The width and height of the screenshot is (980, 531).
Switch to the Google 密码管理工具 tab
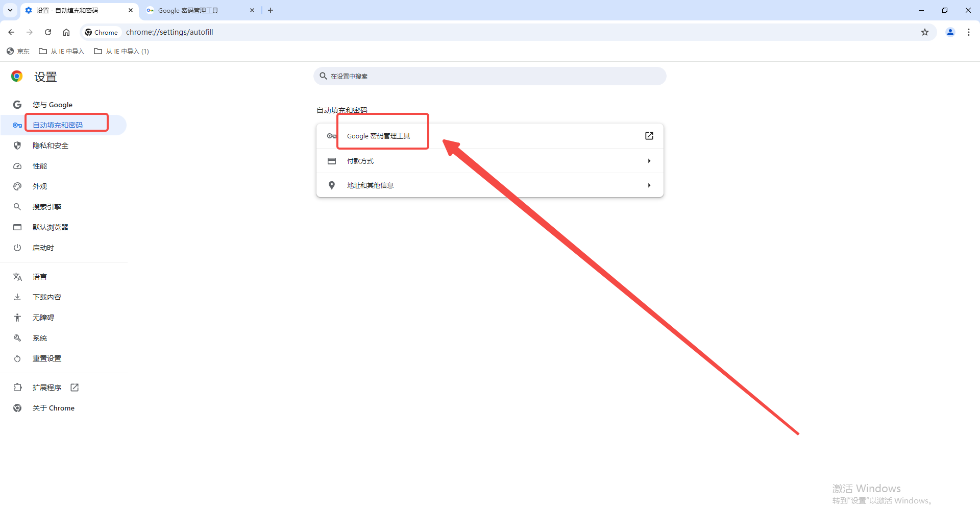199,10
